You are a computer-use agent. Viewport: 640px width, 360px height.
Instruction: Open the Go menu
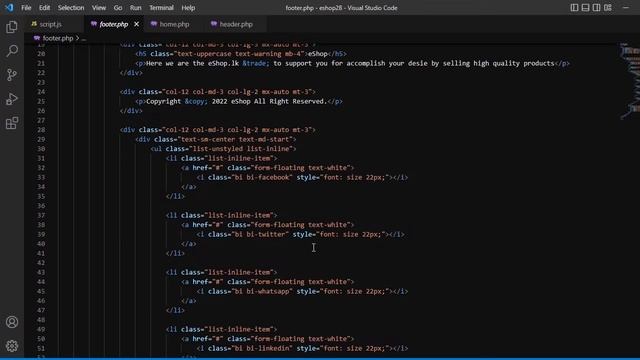pos(118,8)
